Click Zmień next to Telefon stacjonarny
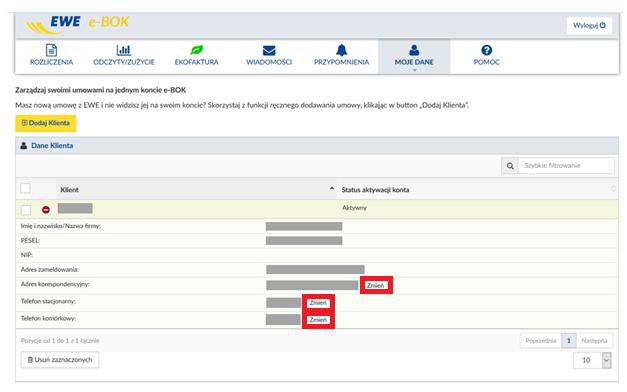The image size is (627, 392). [x=318, y=303]
